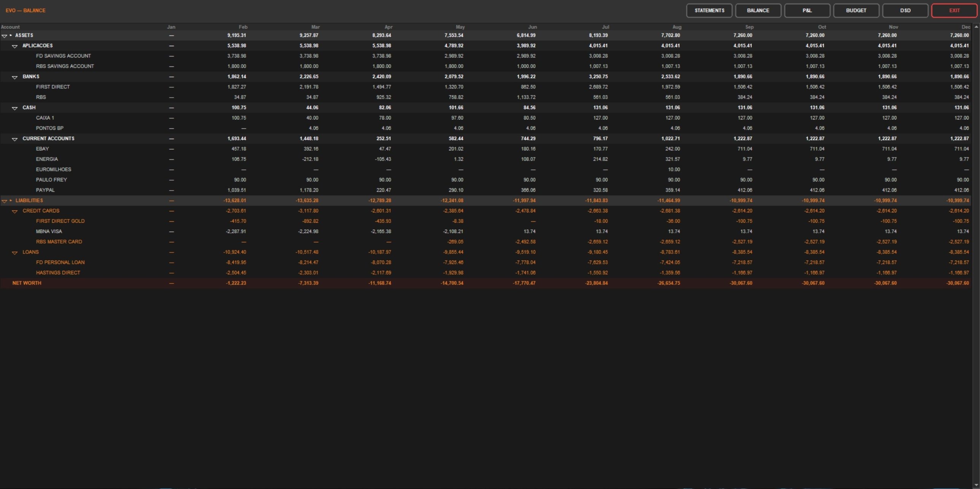Image resolution: width=980 pixels, height=489 pixels.
Task: Click the NET WORTH row label
Action: click(x=27, y=283)
